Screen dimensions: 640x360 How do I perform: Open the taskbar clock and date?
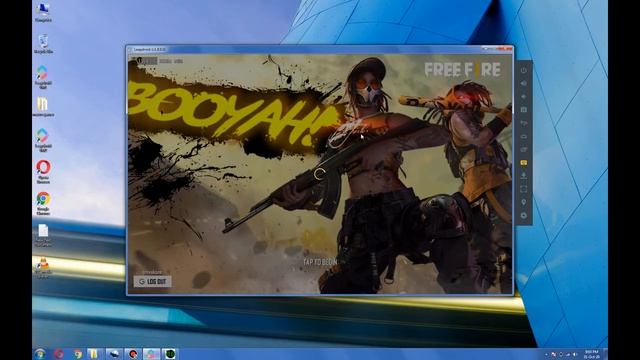coord(591,354)
